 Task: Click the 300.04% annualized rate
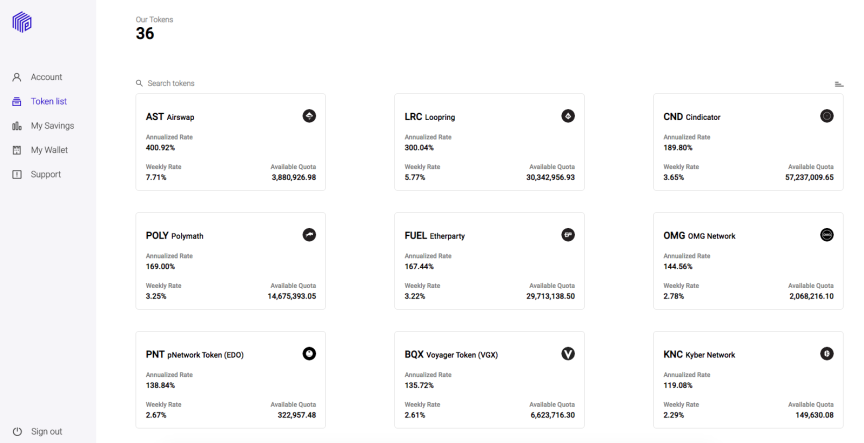[x=419, y=148]
